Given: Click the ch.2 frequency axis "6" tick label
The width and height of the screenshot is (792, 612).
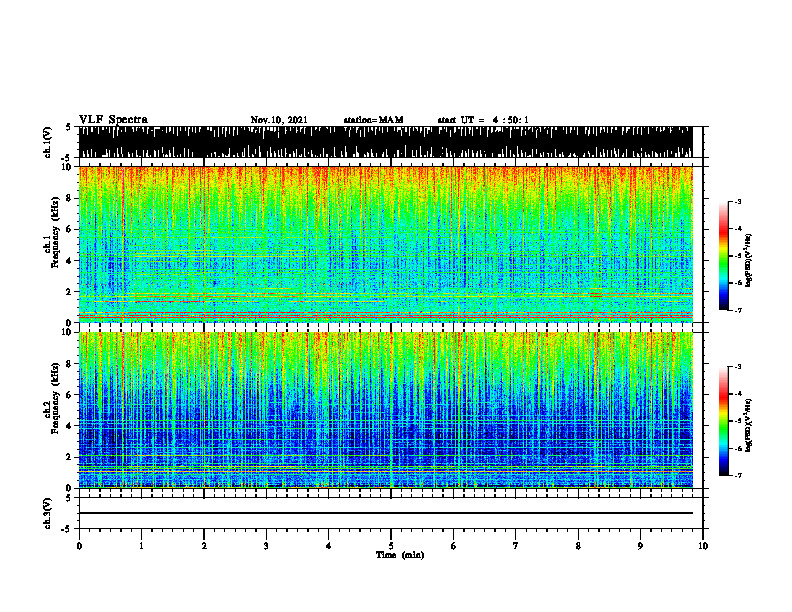Looking at the screenshot, I should click(x=69, y=395).
